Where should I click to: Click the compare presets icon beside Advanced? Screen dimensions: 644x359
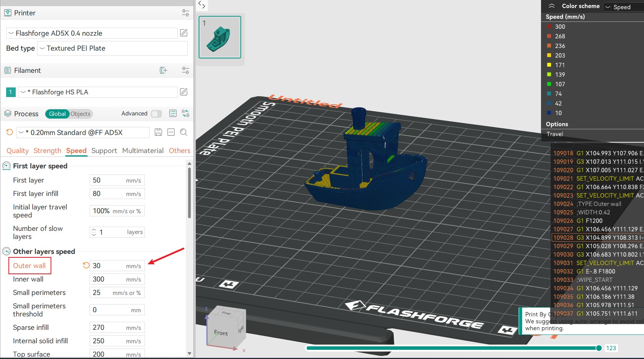coord(185,114)
